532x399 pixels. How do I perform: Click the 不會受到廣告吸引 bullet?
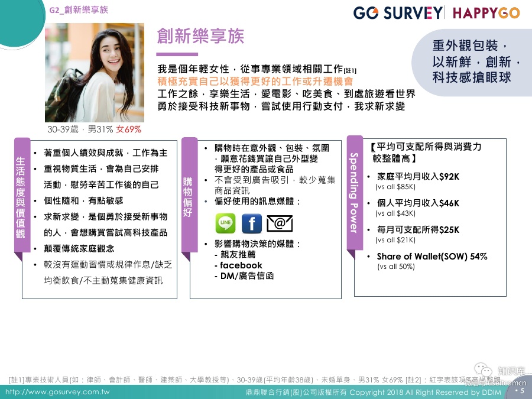coord(275,185)
